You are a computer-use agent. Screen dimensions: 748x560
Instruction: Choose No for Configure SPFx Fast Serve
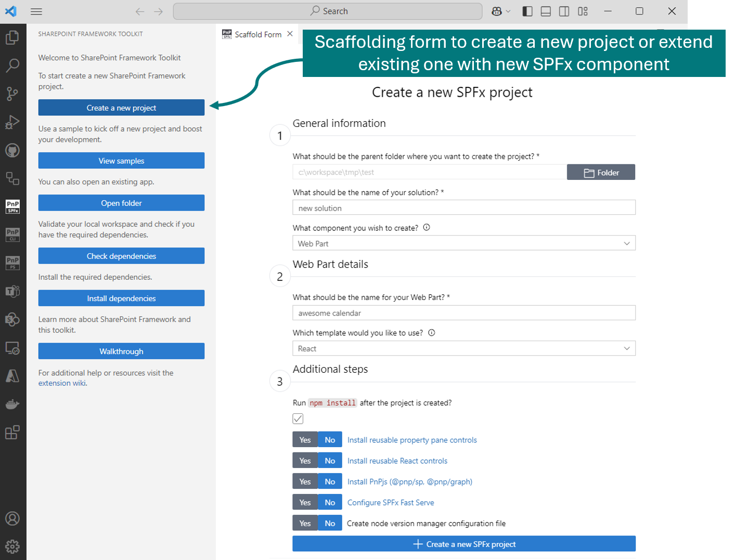pyautogui.click(x=330, y=502)
